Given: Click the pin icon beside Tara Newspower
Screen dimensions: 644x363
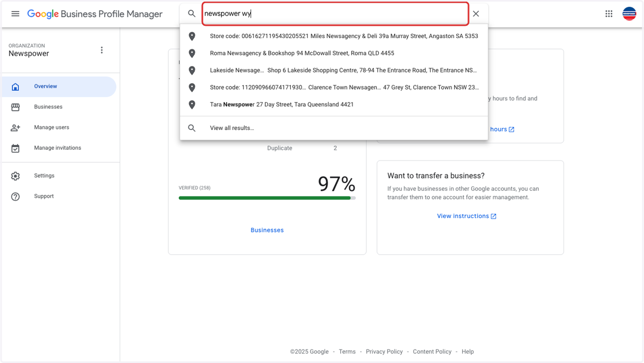Looking at the screenshot, I should [x=192, y=105].
